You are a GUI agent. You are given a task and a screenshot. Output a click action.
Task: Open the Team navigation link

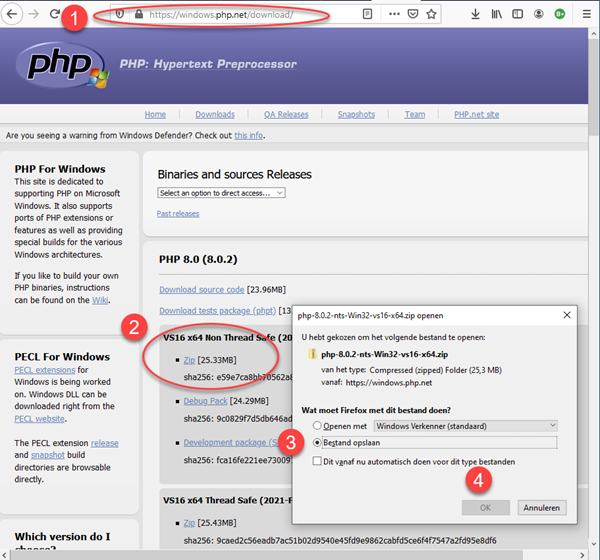415,114
